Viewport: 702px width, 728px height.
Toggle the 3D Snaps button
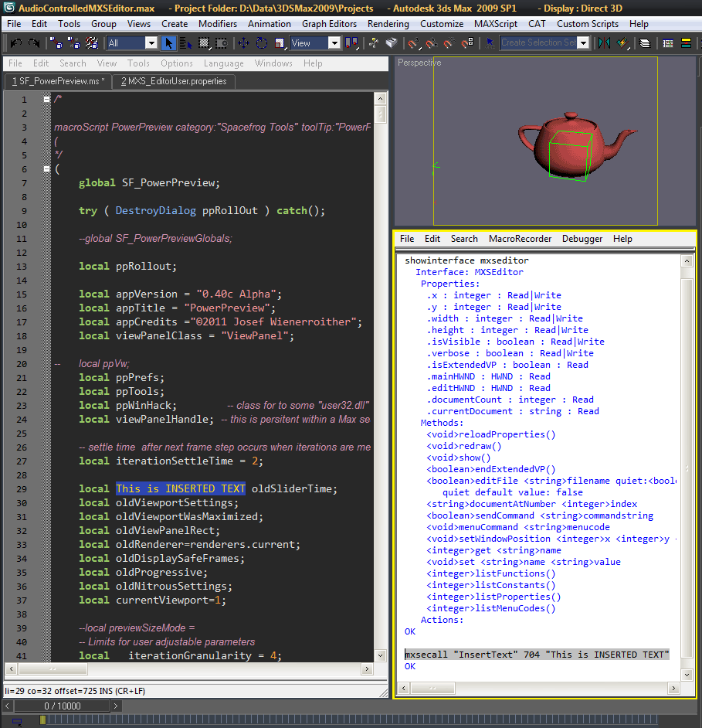point(413,43)
